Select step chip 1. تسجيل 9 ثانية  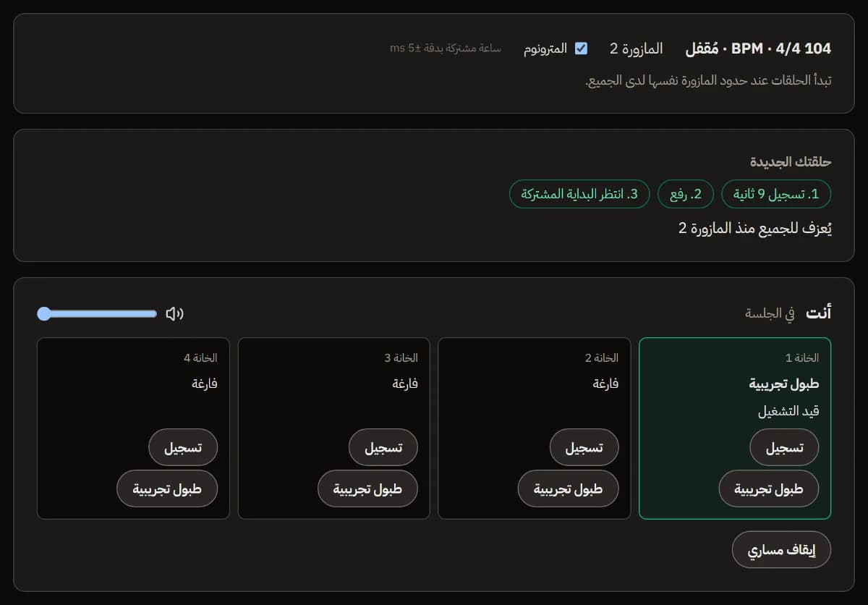click(776, 194)
